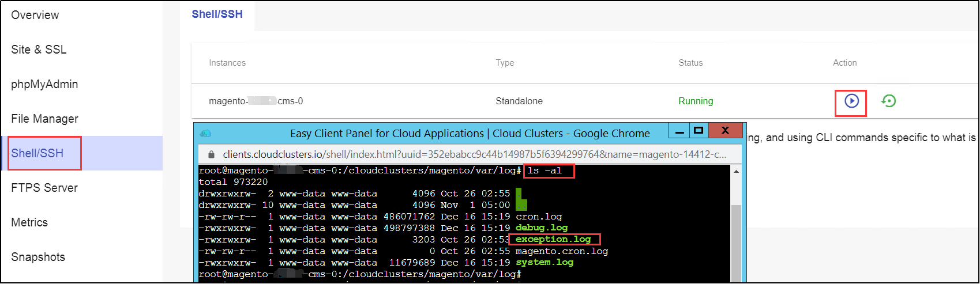
Task: Open the FTPS Server page
Action: (x=44, y=188)
